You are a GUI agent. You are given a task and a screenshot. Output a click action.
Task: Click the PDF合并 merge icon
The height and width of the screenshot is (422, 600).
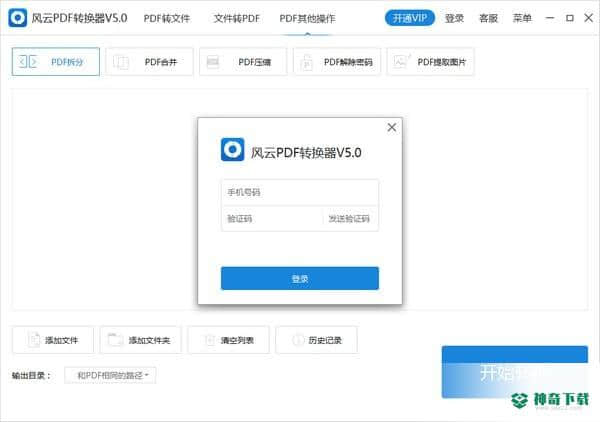pyautogui.click(x=121, y=62)
